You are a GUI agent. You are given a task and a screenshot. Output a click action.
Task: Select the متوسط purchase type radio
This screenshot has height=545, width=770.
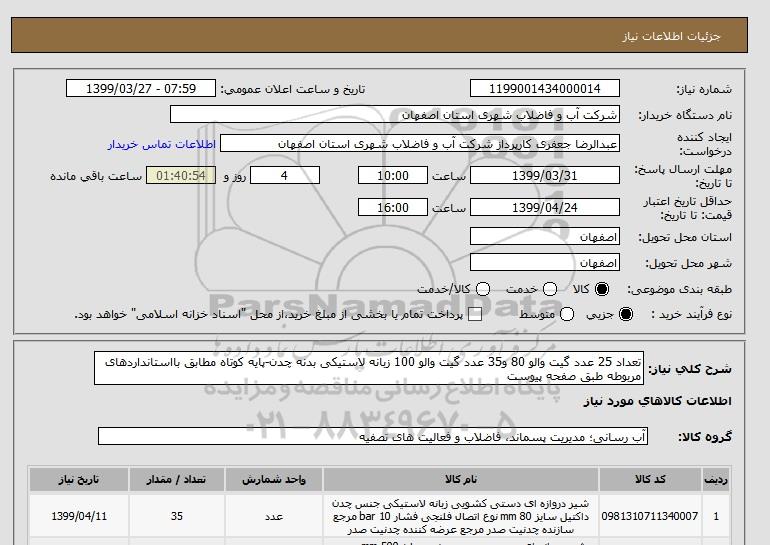567,314
